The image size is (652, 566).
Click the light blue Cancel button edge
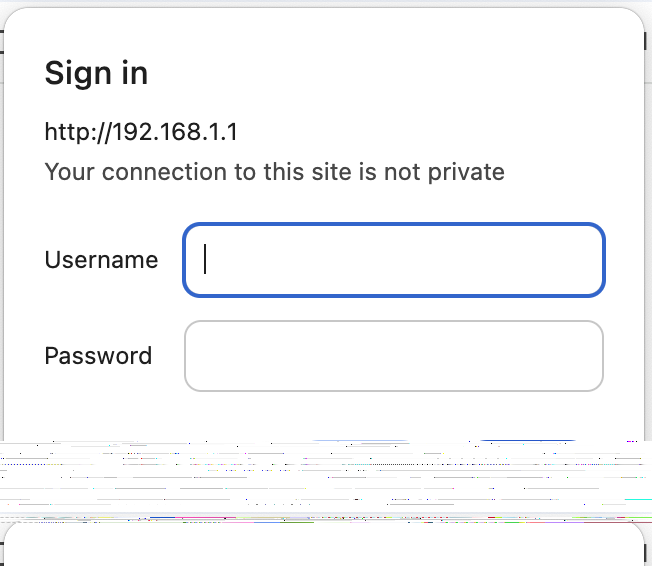tap(360, 440)
